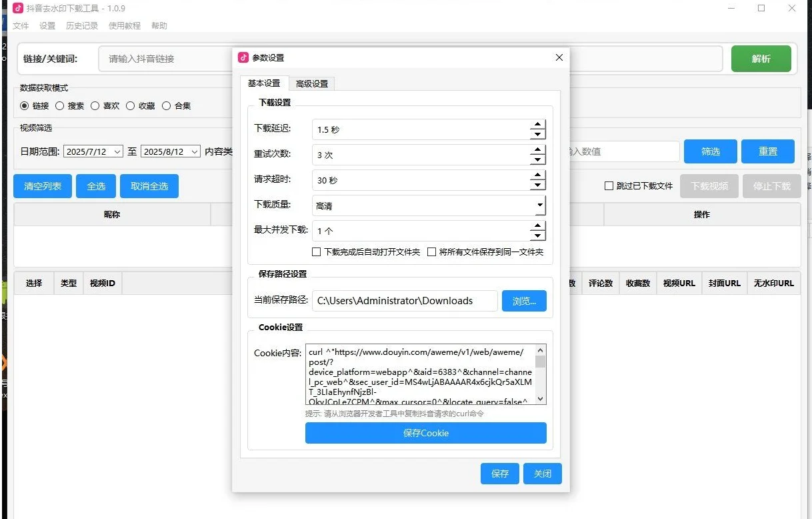
Task: Click the 重置 button
Action: (x=768, y=151)
